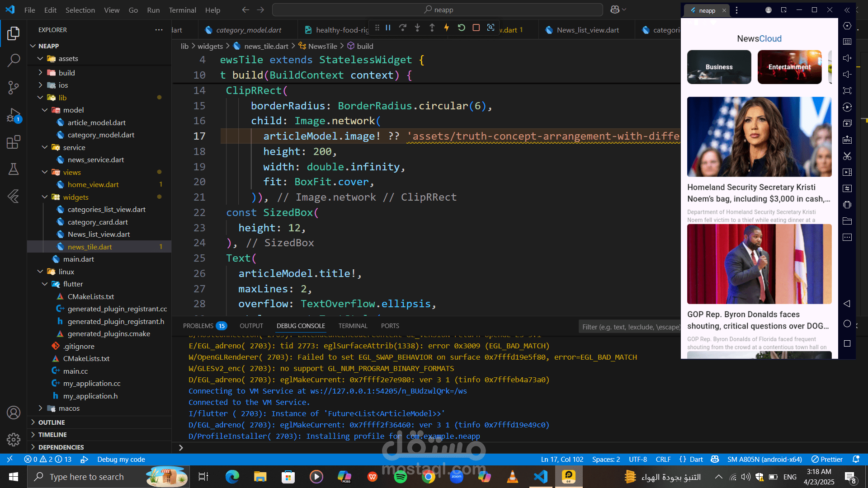Trigger Hot Reload lightning icon

click(x=447, y=28)
